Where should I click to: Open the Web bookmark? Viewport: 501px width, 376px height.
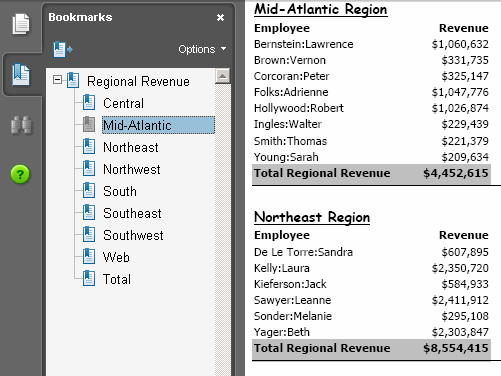pyautogui.click(x=116, y=257)
